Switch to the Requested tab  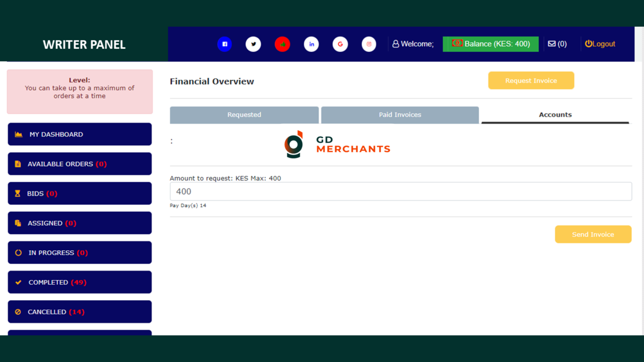click(x=244, y=115)
